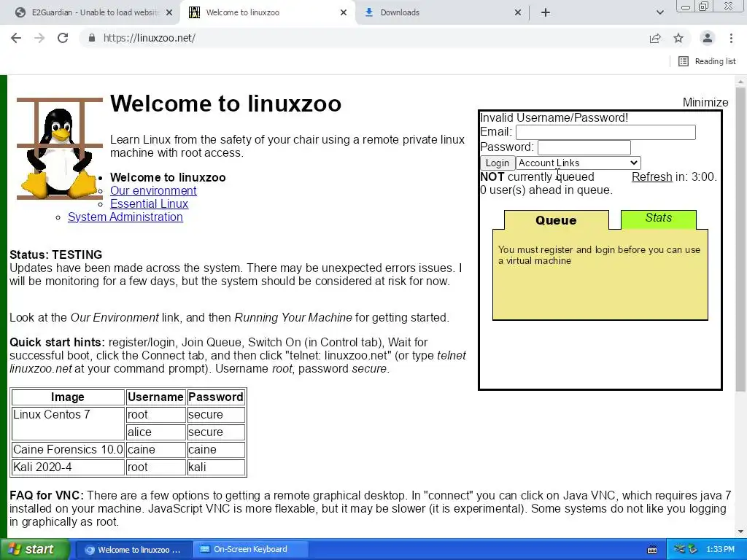The height and width of the screenshot is (560, 747).
Task: Open the profile avatar icon
Action: click(708, 38)
